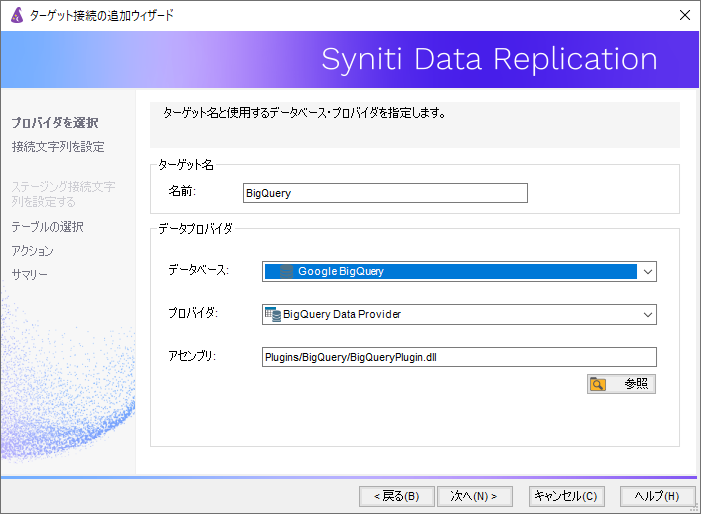Click the キャンセル(C) cancel button
701x514 pixels.
click(566, 496)
